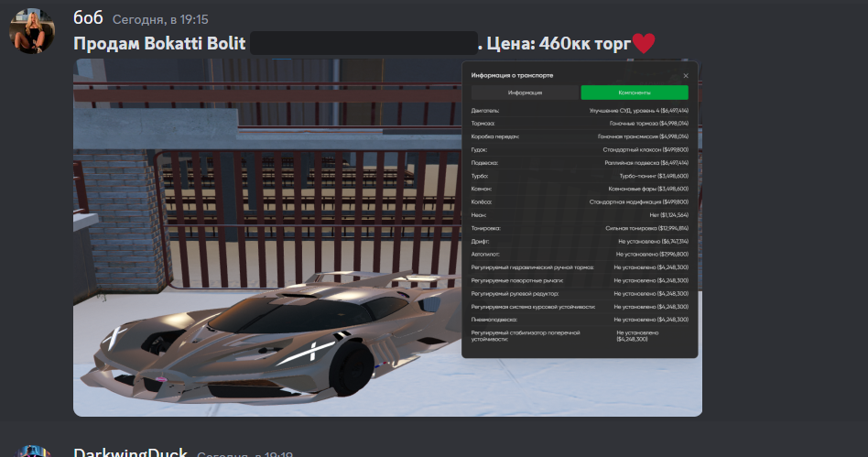Click the Гудок row Стандартный клаксон
The image size is (868, 457).
[646, 149]
